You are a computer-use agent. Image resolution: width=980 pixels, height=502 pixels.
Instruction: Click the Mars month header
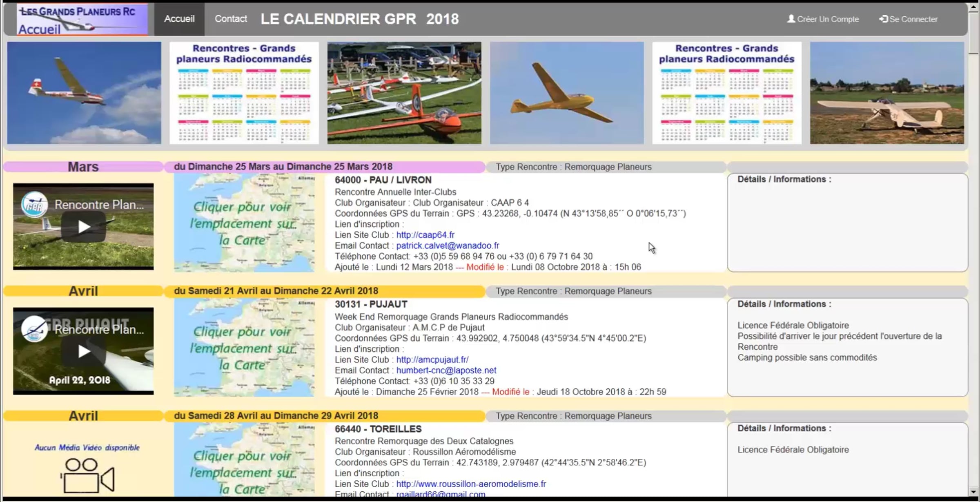click(x=83, y=167)
